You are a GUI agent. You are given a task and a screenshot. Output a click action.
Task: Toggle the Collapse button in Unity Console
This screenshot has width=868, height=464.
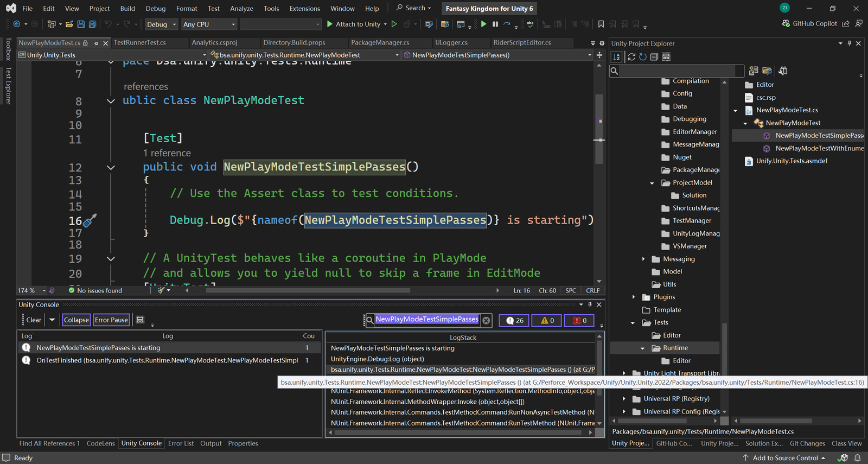76,320
